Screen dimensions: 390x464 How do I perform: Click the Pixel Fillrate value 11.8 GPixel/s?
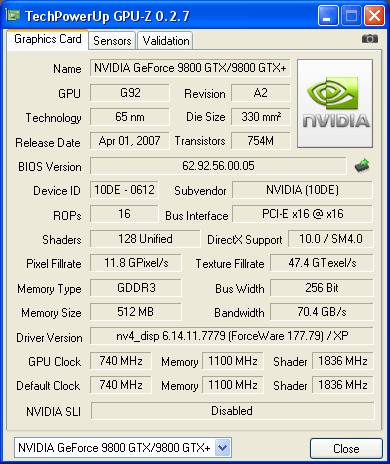click(136, 263)
